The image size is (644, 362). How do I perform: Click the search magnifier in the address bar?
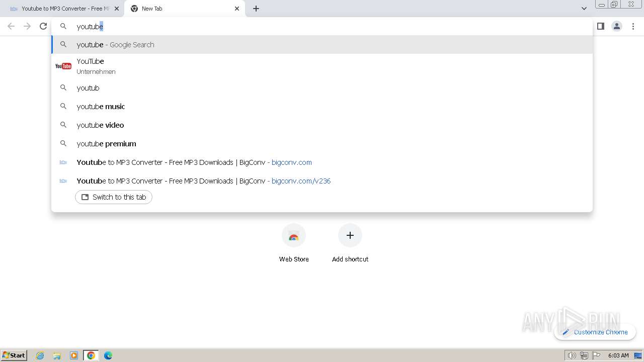point(63,26)
